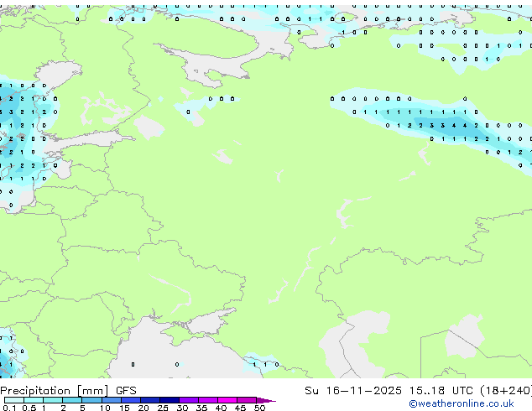
Task: Select the 20–25 mm dark blue legend swatch
Action: [x=150, y=400]
